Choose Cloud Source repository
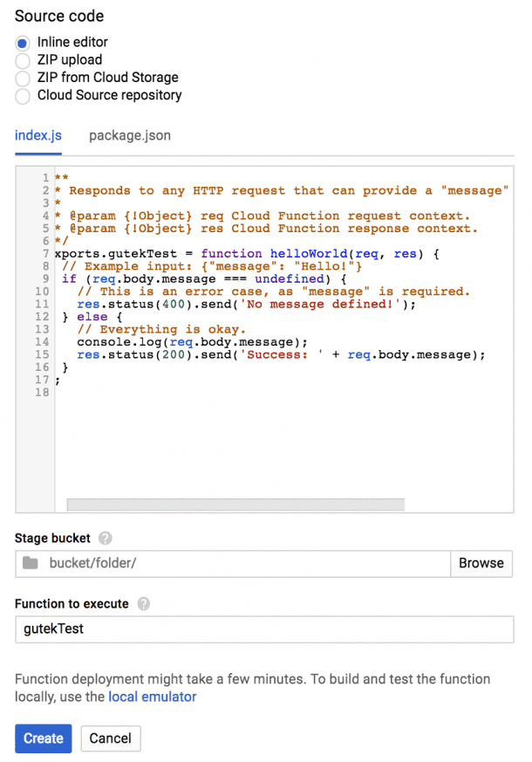This screenshot has width=532, height=762. click(24, 96)
